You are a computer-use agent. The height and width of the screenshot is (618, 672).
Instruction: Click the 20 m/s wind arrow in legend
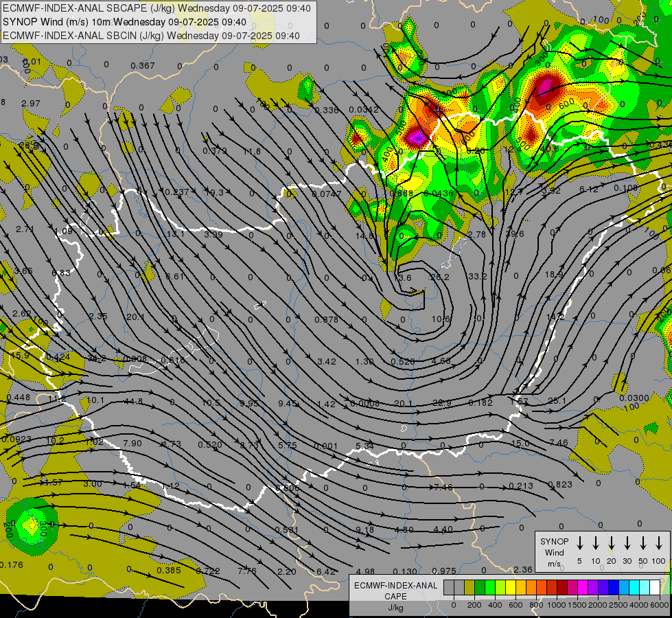pyautogui.click(x=612, y=543)
